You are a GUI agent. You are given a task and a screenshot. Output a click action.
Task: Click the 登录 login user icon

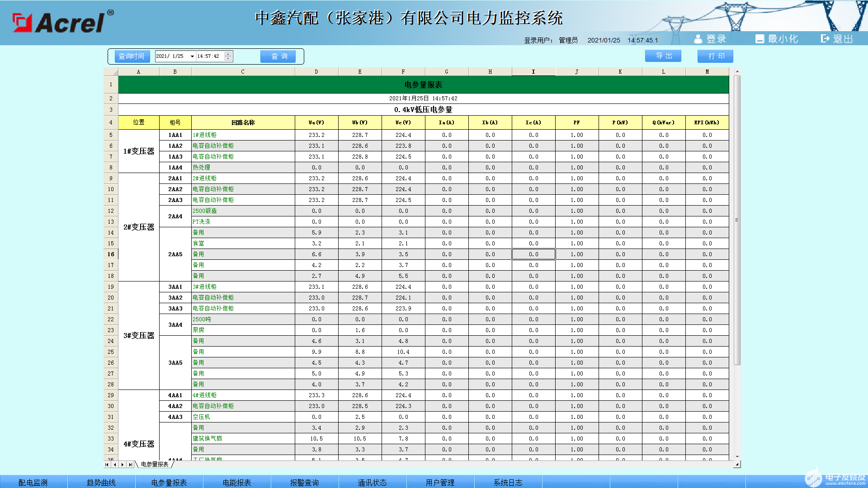point(698,39)
